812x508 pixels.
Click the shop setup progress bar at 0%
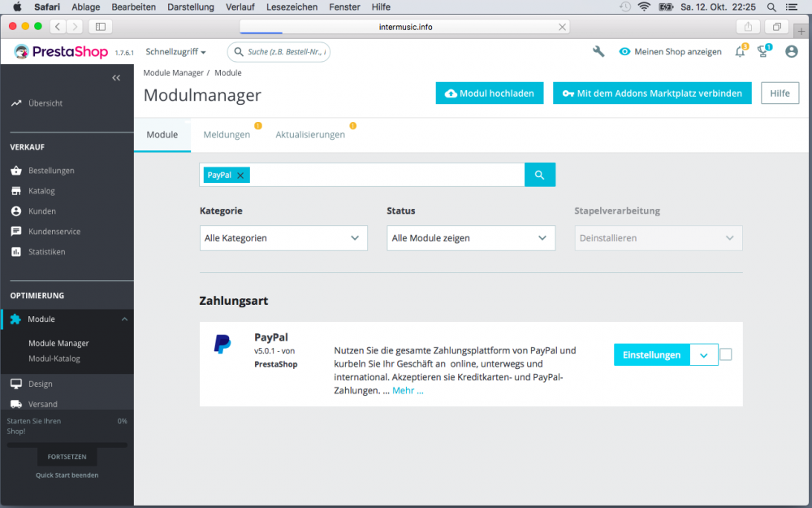tap(67, 444)
